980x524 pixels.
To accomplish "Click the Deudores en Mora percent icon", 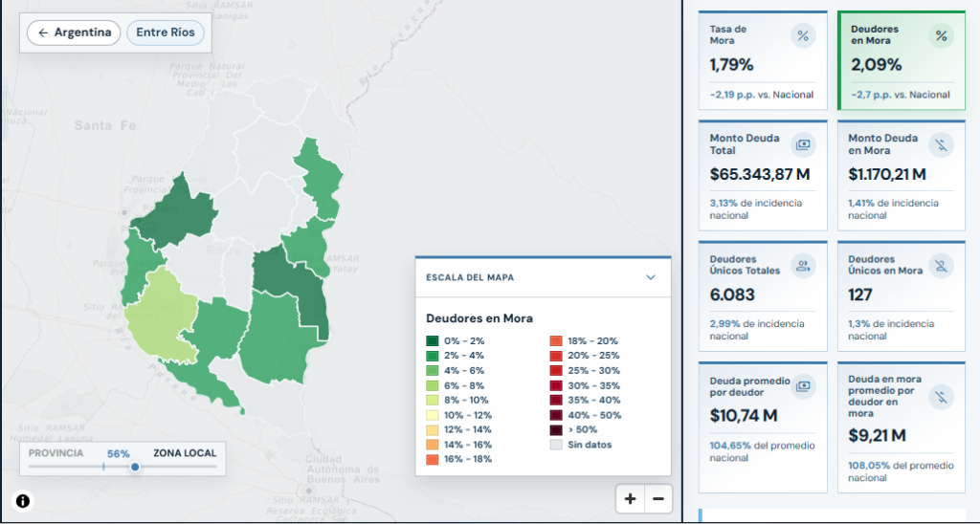I will [x=942, y=35].
